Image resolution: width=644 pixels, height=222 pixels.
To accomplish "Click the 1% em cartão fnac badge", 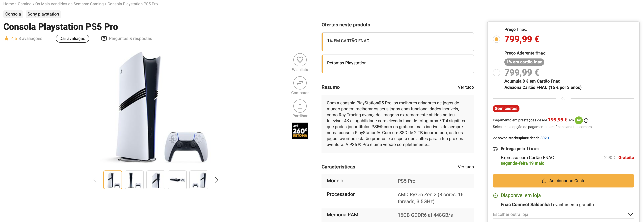I will [x=524, y=62].
